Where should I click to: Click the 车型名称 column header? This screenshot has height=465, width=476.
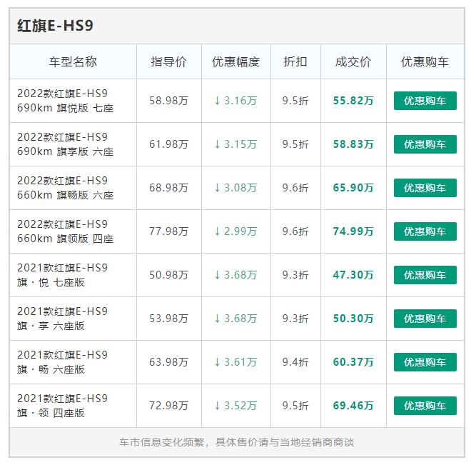[73, 61]
